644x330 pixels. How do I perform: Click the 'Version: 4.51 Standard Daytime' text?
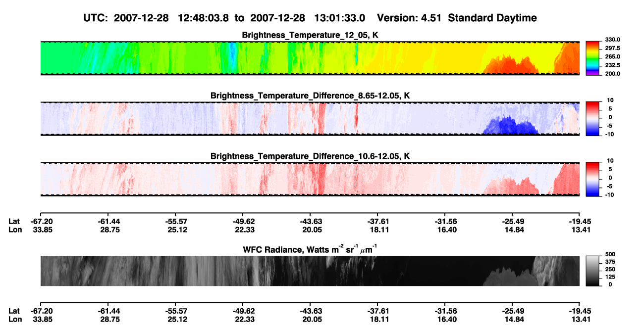tap(457, 18)
